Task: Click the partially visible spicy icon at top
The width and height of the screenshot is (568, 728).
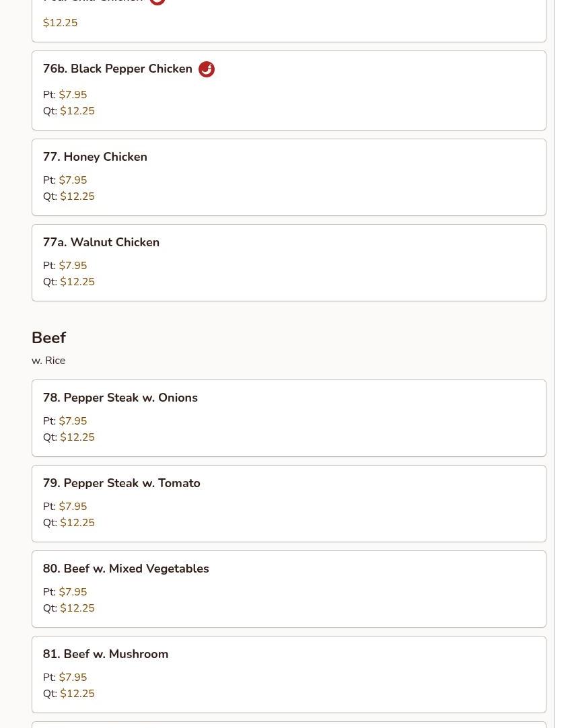Action: [157, 2]
